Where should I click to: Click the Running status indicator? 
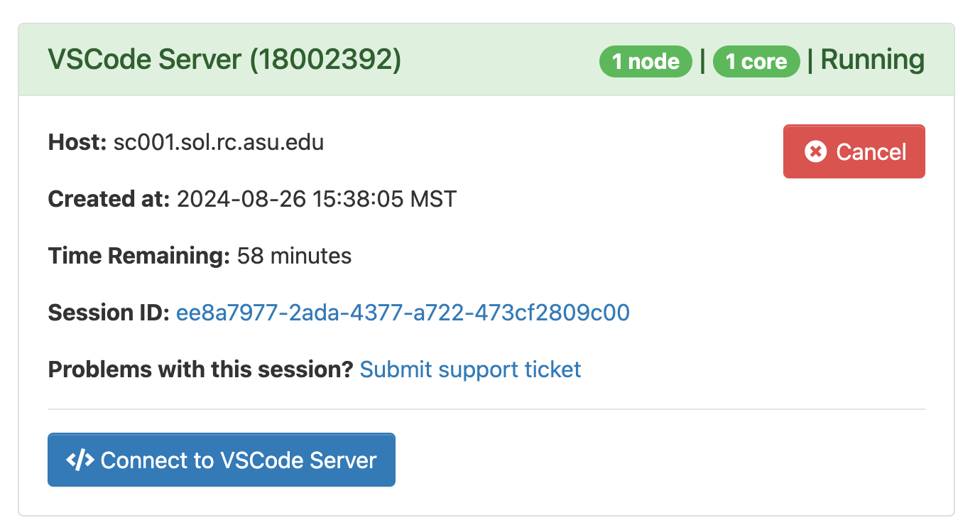(872, 60)
